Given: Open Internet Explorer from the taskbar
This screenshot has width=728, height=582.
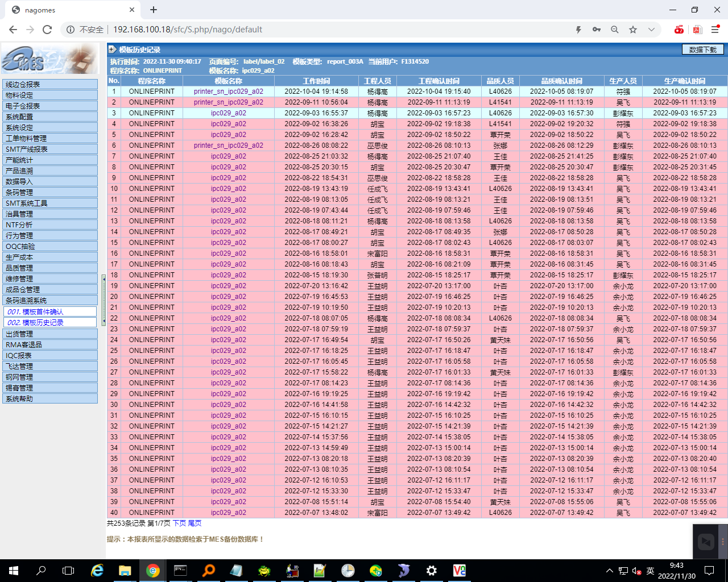Looking at the screenshot, I should coord(98,571).
